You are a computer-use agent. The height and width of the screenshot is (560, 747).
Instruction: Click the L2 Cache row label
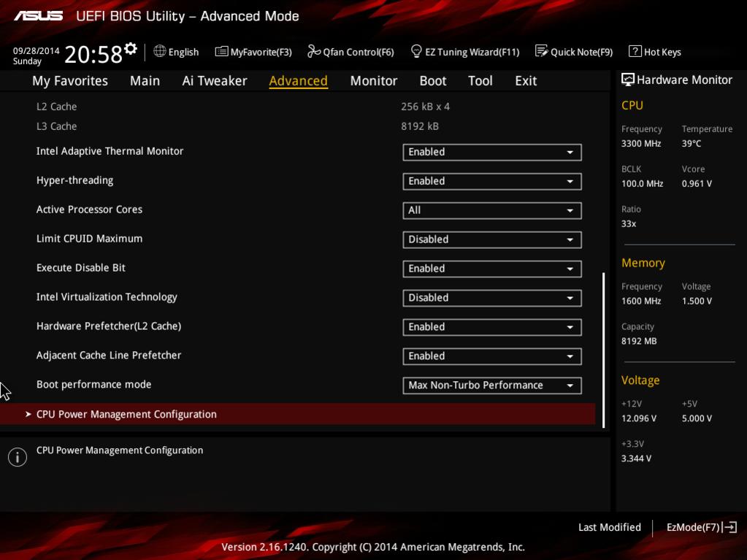coord(57,107)
